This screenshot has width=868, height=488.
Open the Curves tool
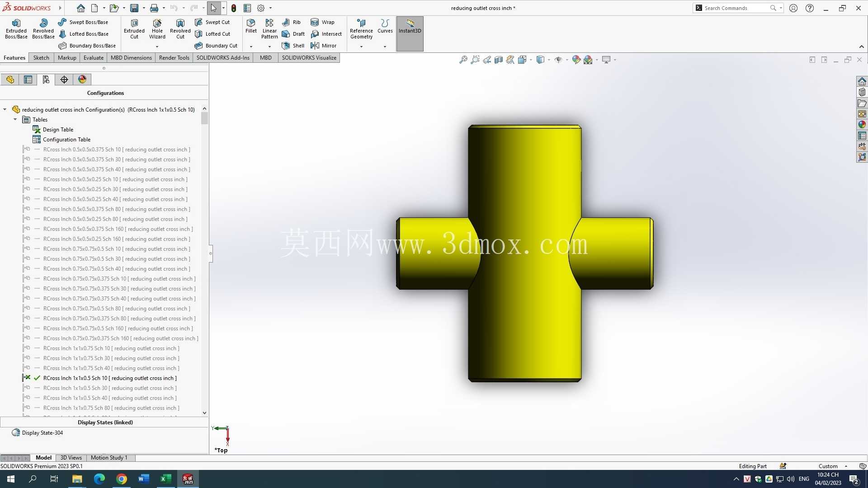pos(385,26)
